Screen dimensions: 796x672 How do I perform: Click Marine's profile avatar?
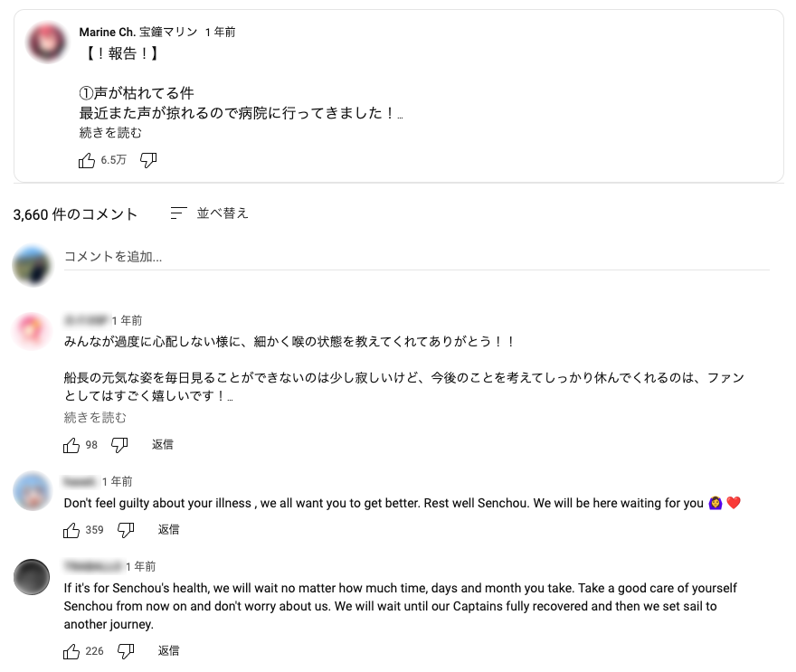pyautogui.click(x=45, y=41)
